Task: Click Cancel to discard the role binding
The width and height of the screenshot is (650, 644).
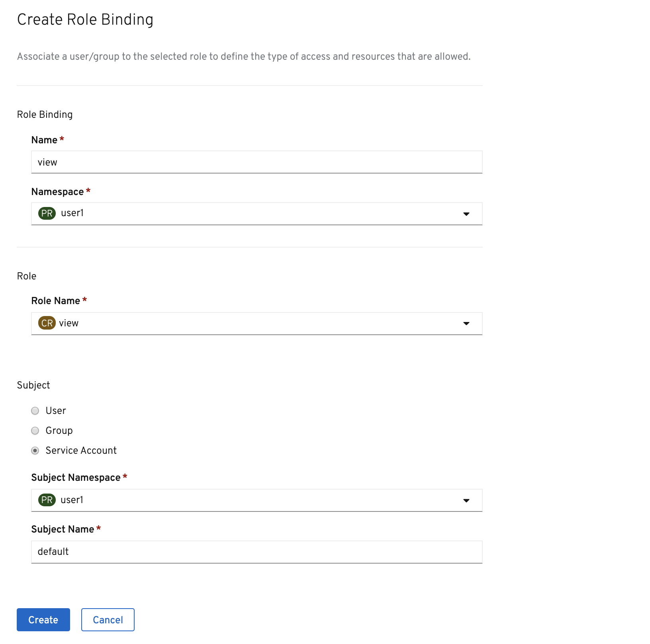Action: point(108,619)
